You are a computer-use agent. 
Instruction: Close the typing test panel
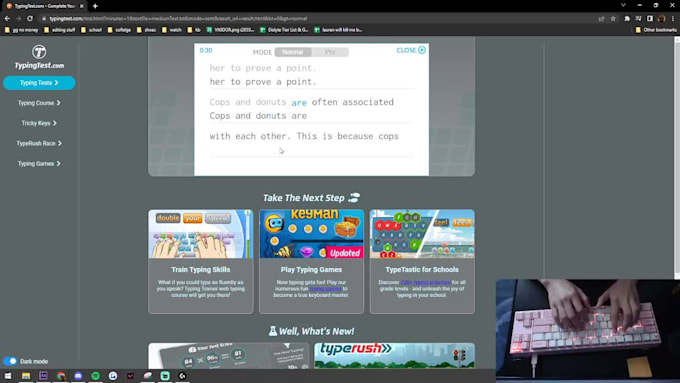click(411, 50)
